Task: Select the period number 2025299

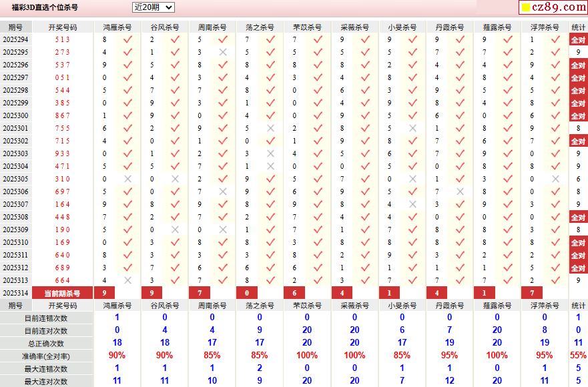Action: pos(16,103)
